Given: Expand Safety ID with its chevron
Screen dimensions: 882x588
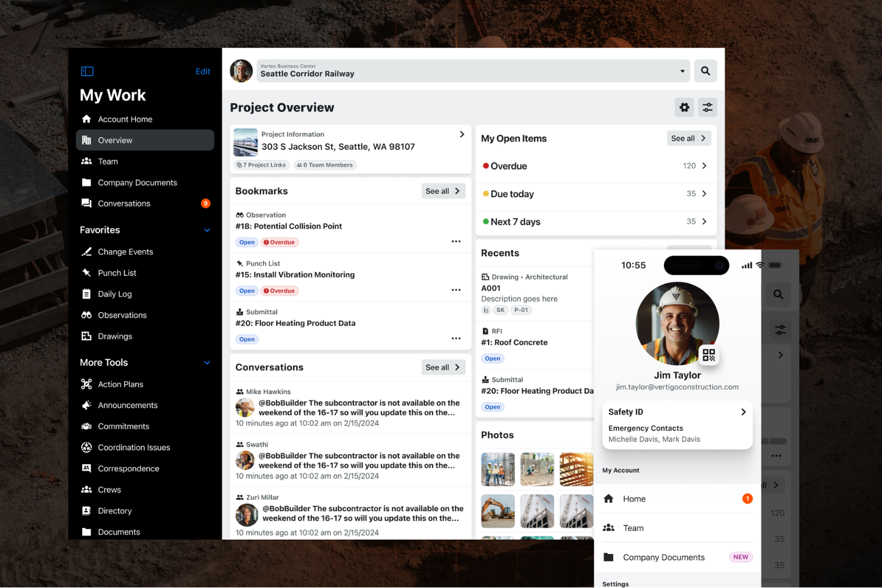Looking at the screenshot, I should (743, 412).
